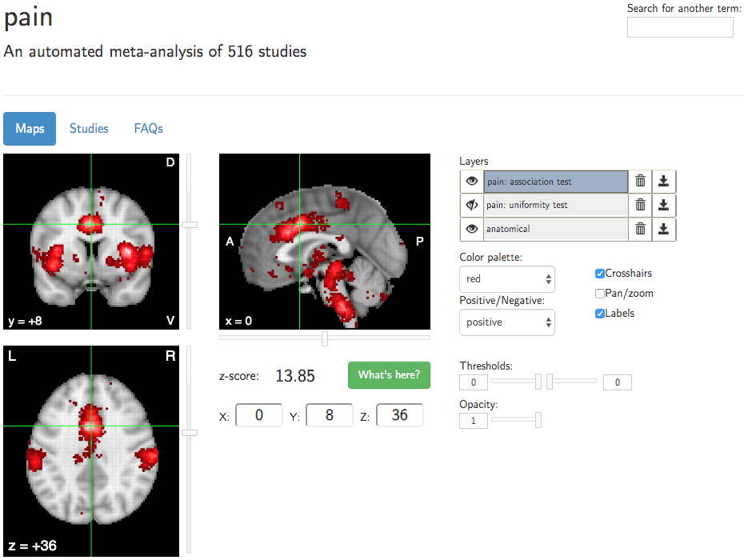This screenshot has width=744, height=560.
Task: Open the Positive/Negative dropdown
Action: pos(506,322)
